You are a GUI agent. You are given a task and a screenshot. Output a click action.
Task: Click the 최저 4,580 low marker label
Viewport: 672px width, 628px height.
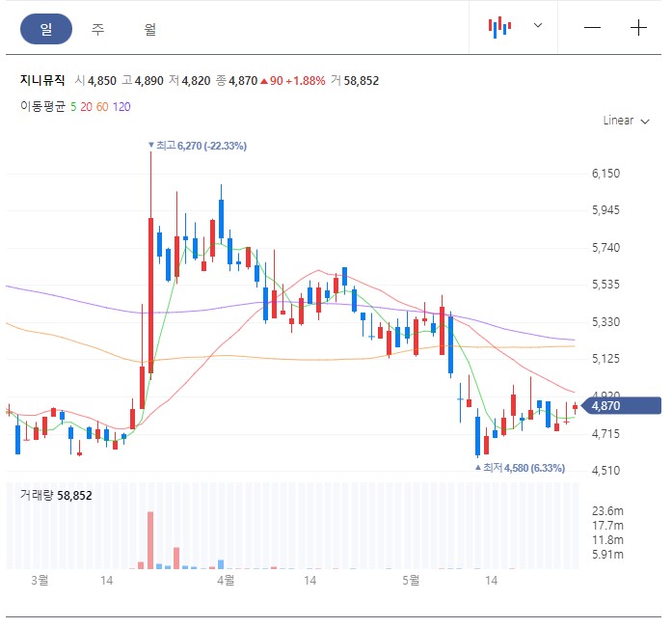click(x=521, y=468)
